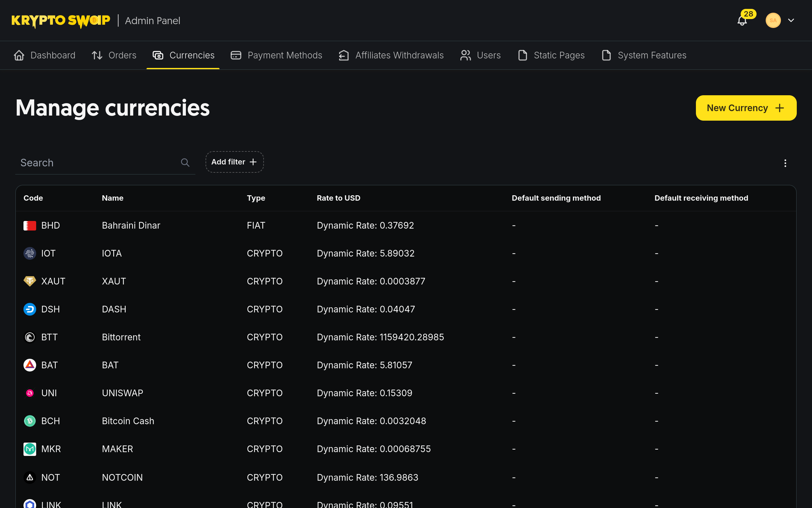Screen dimensions: 812x508
Task: Click the UNISWAP name cell
Action: pyautogui.click(x=122, y=393)
